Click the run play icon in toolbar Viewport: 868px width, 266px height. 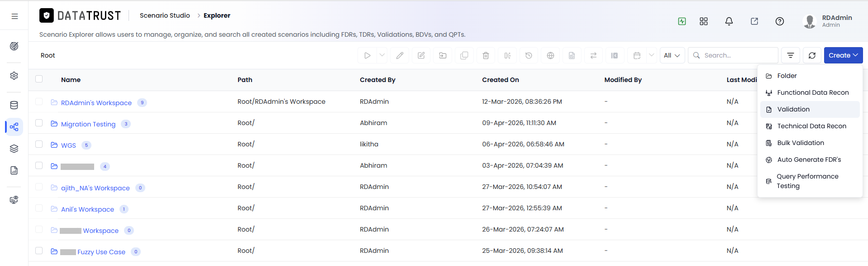(x=367, y=55)
